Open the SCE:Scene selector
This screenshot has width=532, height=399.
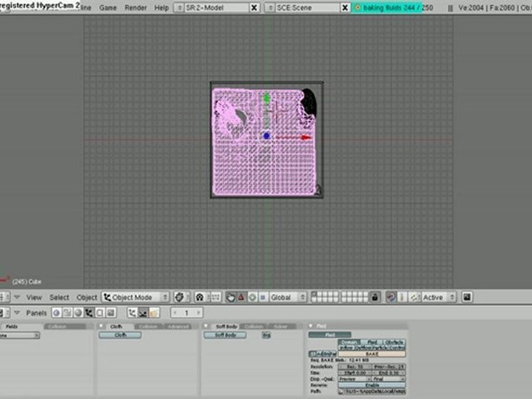tap(270, 7)
